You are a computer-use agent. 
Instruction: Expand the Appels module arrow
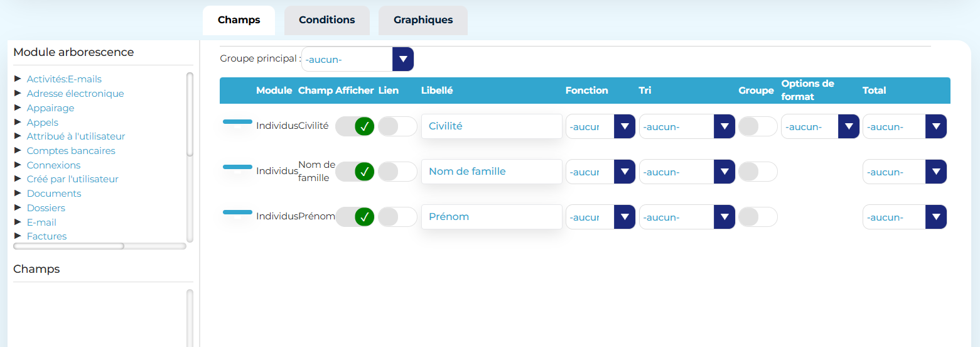pyautogui.click(x=17, y=123)
